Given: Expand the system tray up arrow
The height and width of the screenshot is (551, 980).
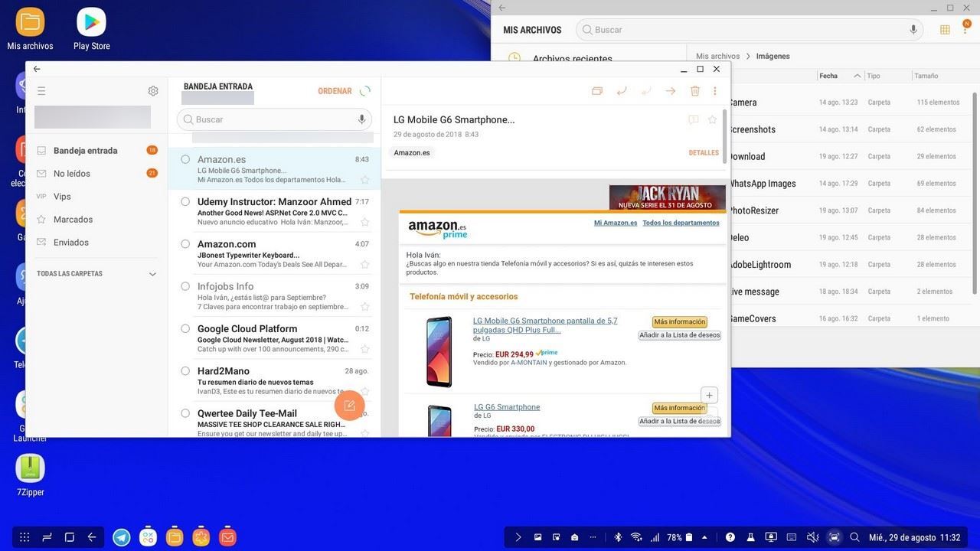Looking at the screenshot, I should (x=704, y=537).
